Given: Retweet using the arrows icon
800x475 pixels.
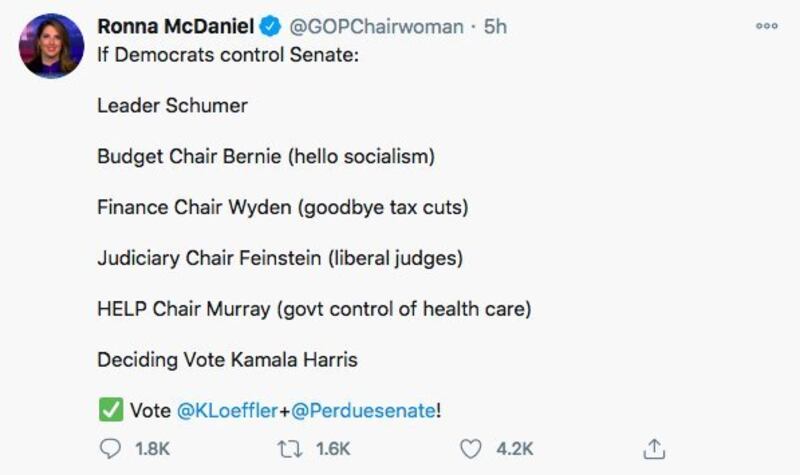Looking at the screenshot, I should tap(292, 449).
